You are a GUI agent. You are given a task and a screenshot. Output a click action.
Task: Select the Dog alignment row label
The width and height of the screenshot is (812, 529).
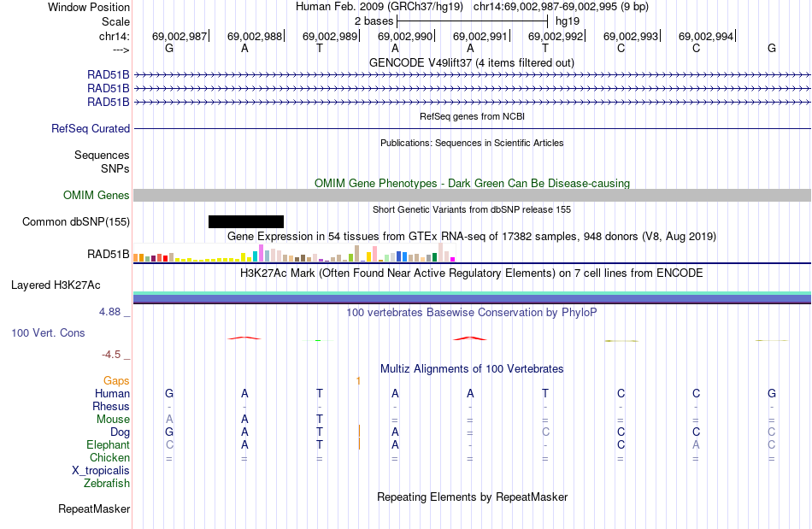(120, 432)
